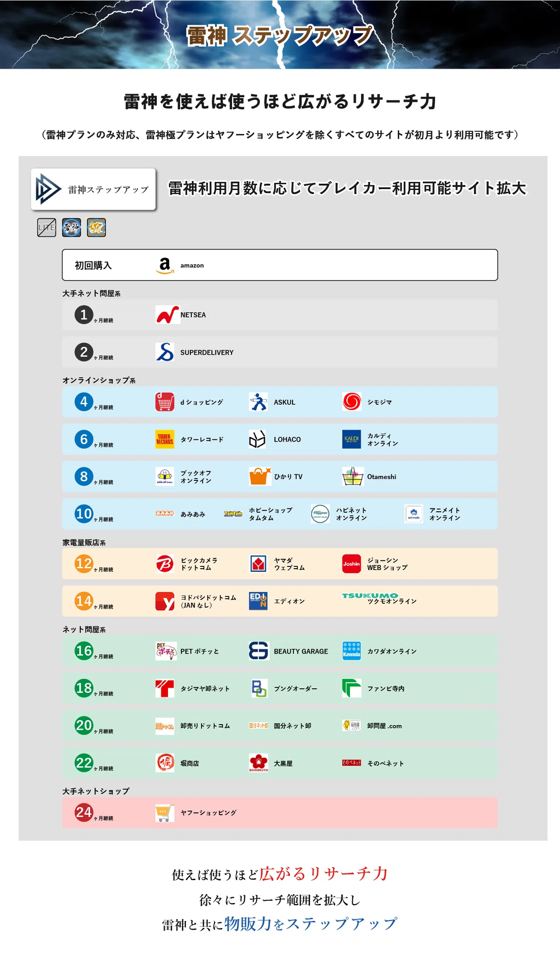This screenshot has width=560, height=959.
Task: Click the ヤマダウェブコム logo icon
Action: pyautogui.click(x=258, y=564)
